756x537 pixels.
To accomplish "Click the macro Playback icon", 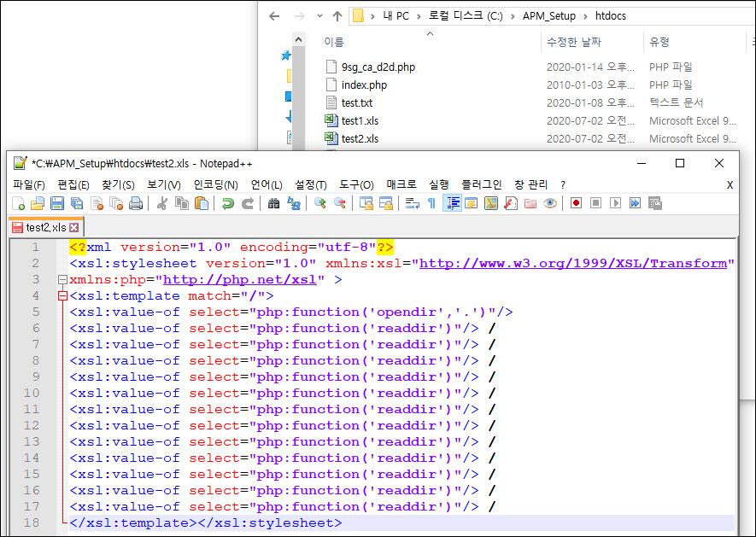I will click(616, 203).
